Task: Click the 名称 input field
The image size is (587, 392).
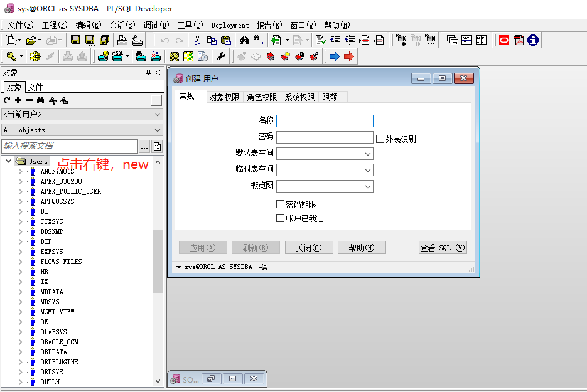Action: [325, 121]
